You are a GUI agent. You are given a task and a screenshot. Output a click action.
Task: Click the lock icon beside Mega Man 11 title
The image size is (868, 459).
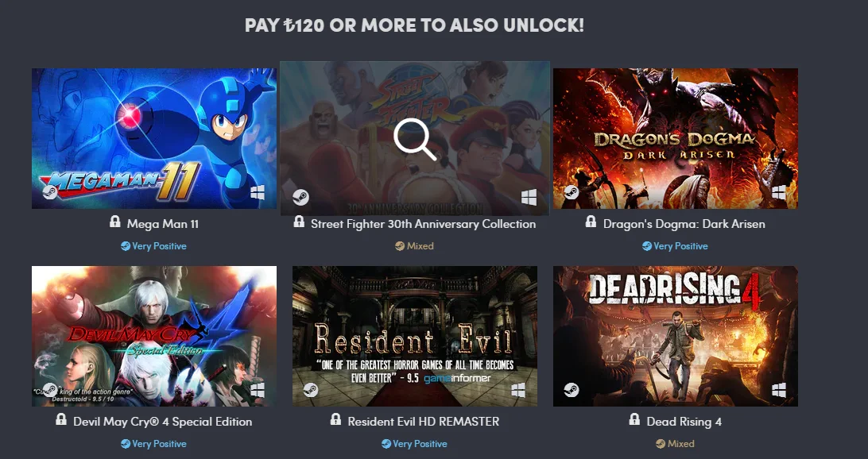tap(114, 222)
